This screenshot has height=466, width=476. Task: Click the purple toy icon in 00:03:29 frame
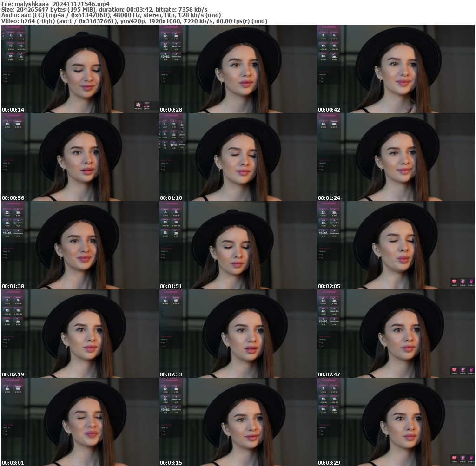point(471,458)
